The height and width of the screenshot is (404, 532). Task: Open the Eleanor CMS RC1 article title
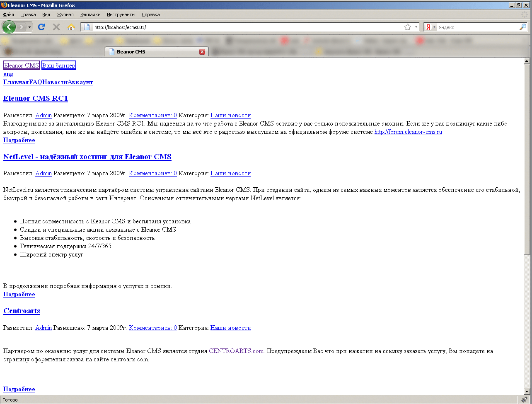pos(36,98)
